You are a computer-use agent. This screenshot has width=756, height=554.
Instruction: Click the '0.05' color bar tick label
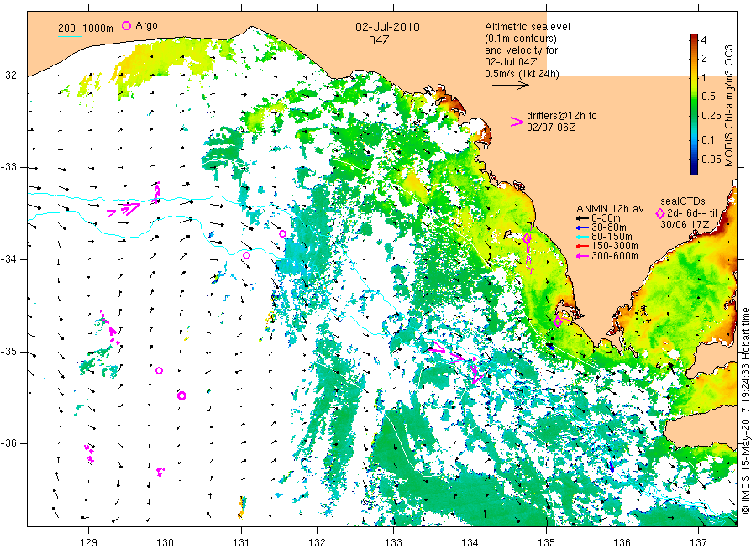[711, 159]
